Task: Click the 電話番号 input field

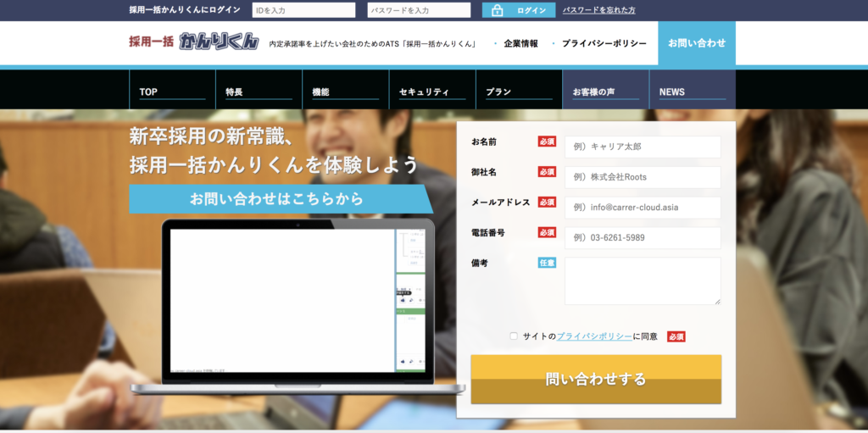Action: click(x=643, y=237)
